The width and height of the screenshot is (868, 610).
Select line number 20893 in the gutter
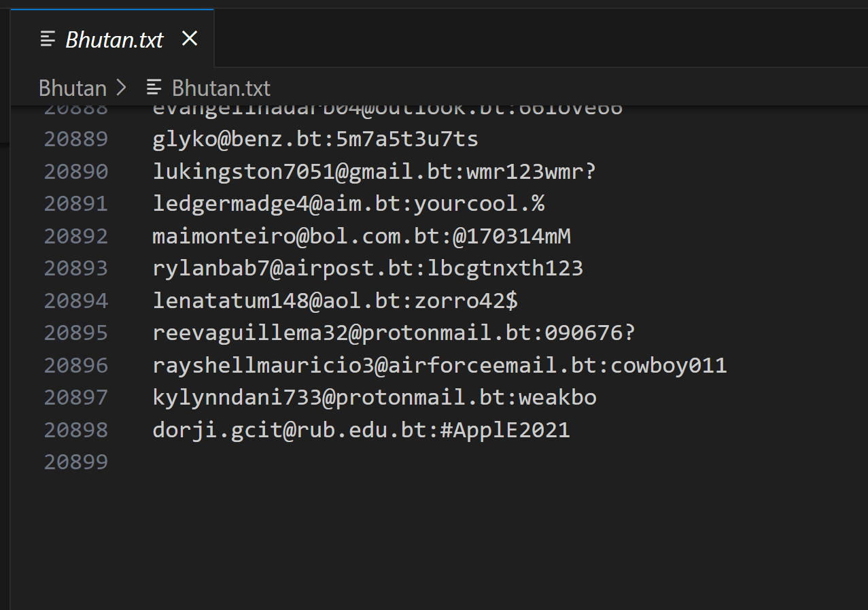(x=76, y=268)
